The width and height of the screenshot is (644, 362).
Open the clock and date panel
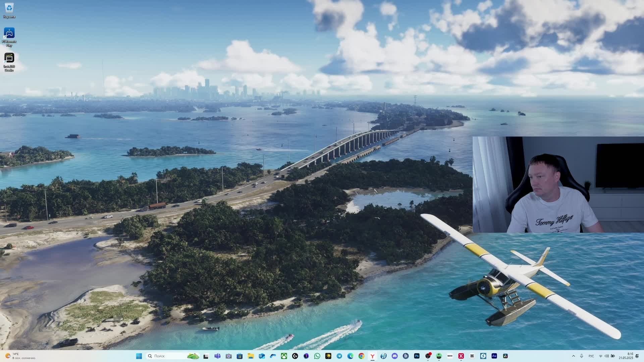click(x=626, y=356)
